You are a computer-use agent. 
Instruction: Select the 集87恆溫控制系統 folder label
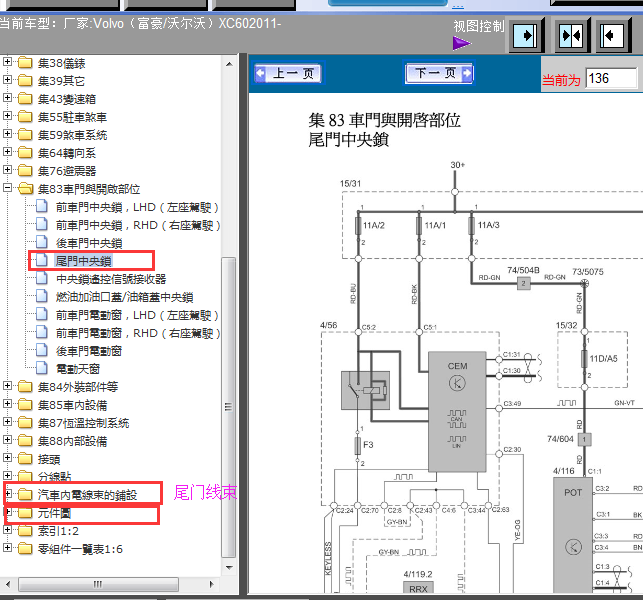[83, 423]
